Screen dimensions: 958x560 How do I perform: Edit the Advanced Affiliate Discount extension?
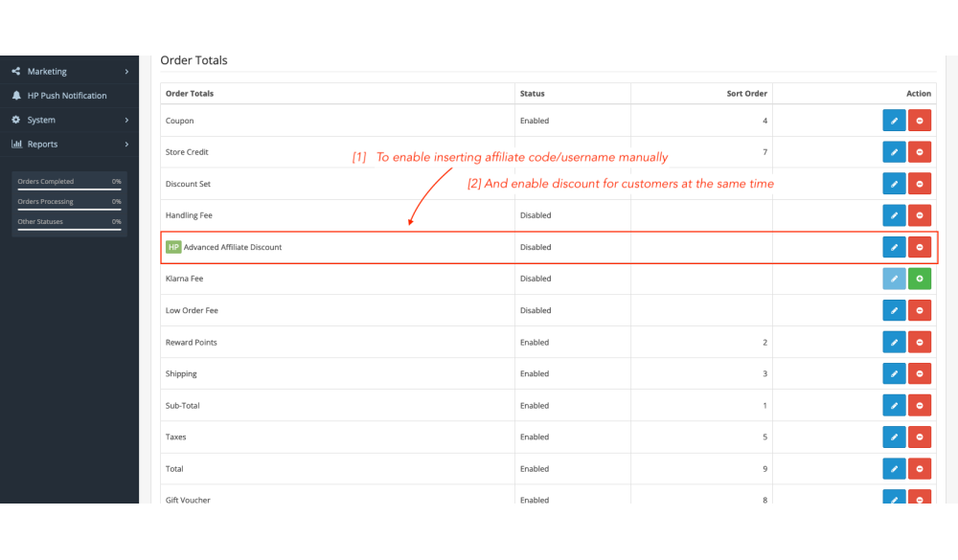[893, 247]
